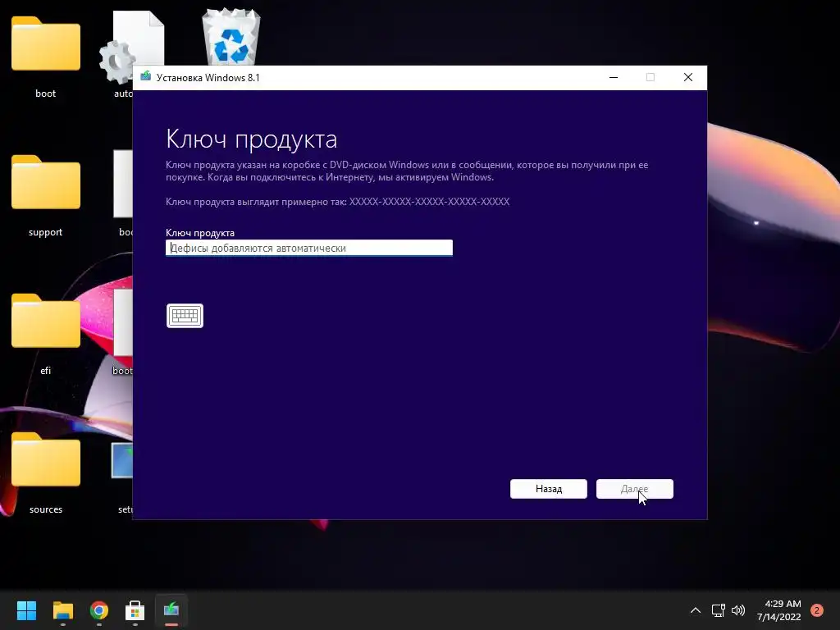Close the Установка Windows 8.1 window
840x630 pixels.
[x=688, y=77]
